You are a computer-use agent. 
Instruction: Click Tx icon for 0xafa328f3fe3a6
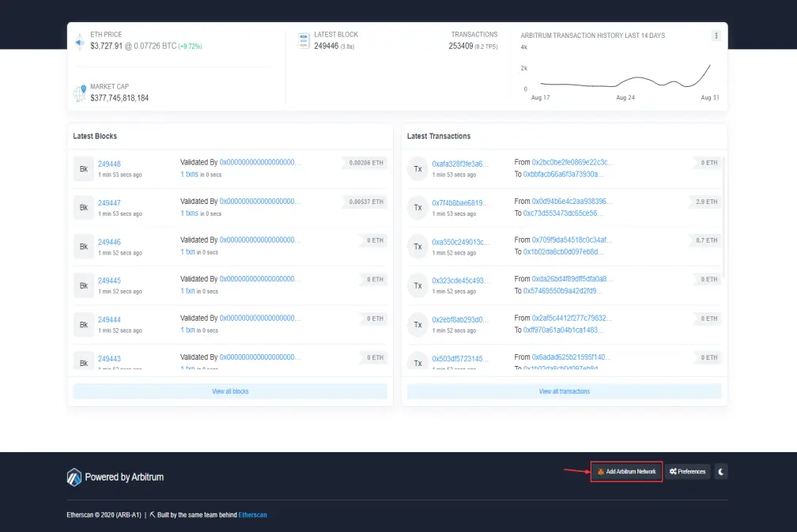[417, 168]
